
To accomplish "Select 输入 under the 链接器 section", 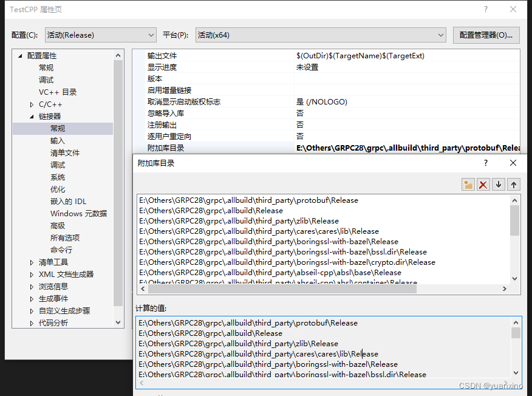I will tap(58, 140).
